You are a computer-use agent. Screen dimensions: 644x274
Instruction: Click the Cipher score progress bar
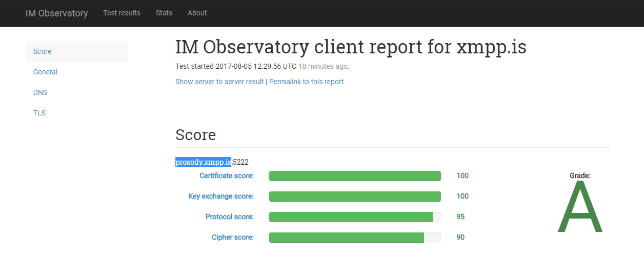coord(355,238)
